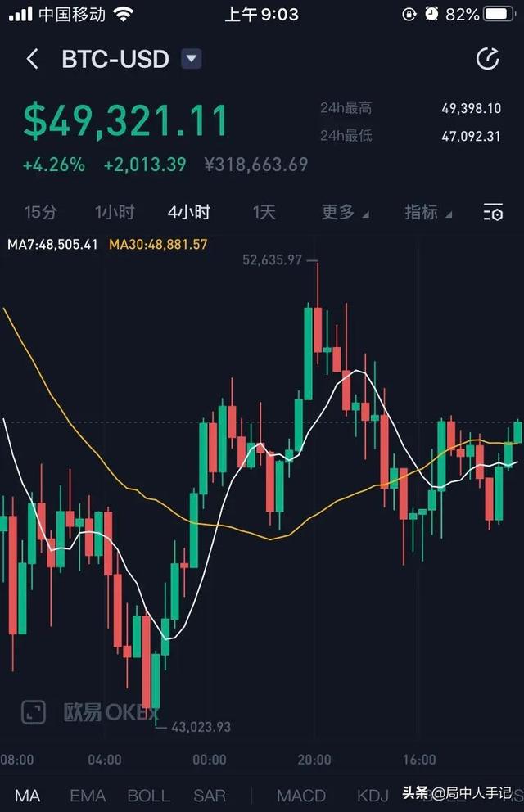Show the MACD sub-indicator
524x812 pixels.
click(301, 795)
